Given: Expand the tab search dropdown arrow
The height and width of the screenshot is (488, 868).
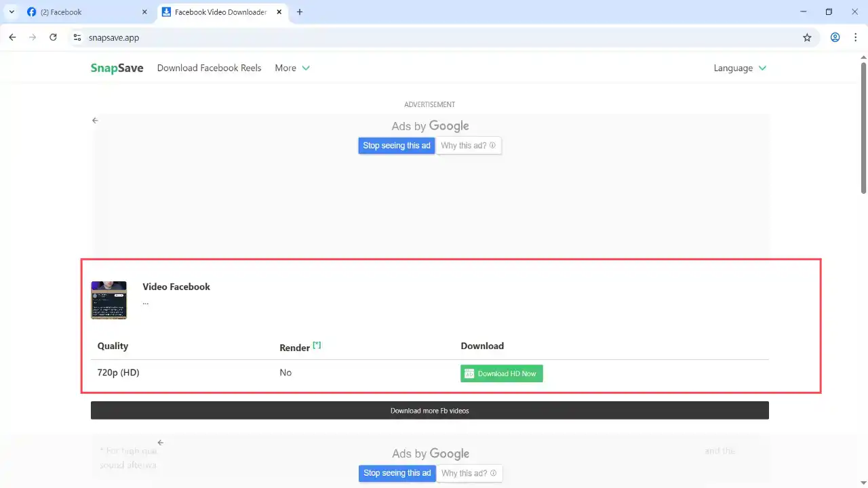Looking at the screenshot, I should coord(12,12).
